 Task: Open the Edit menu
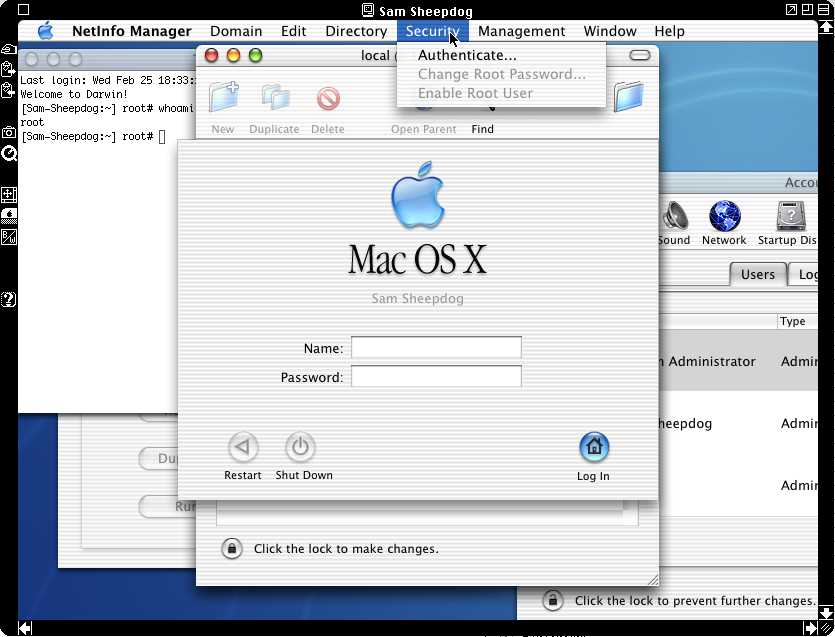[293, 31]
